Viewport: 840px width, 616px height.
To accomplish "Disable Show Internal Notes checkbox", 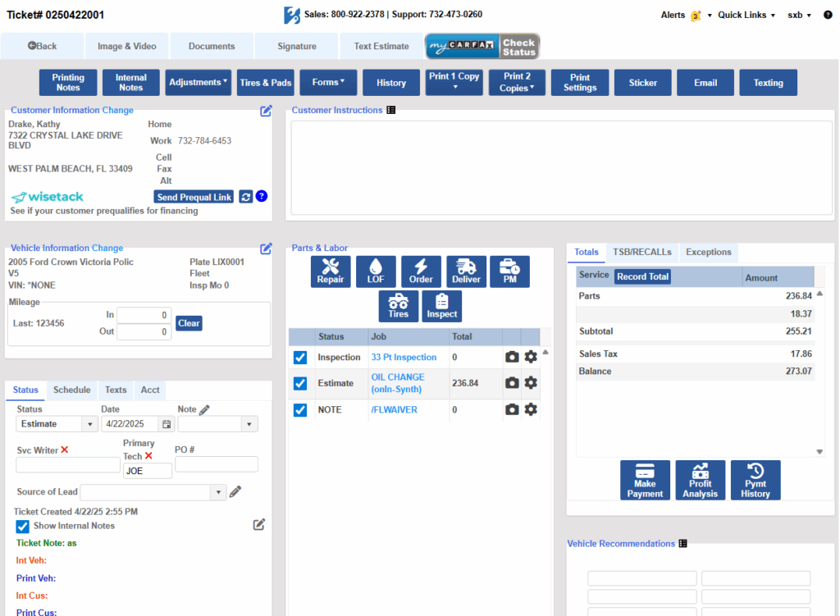I will coord(23,526).
